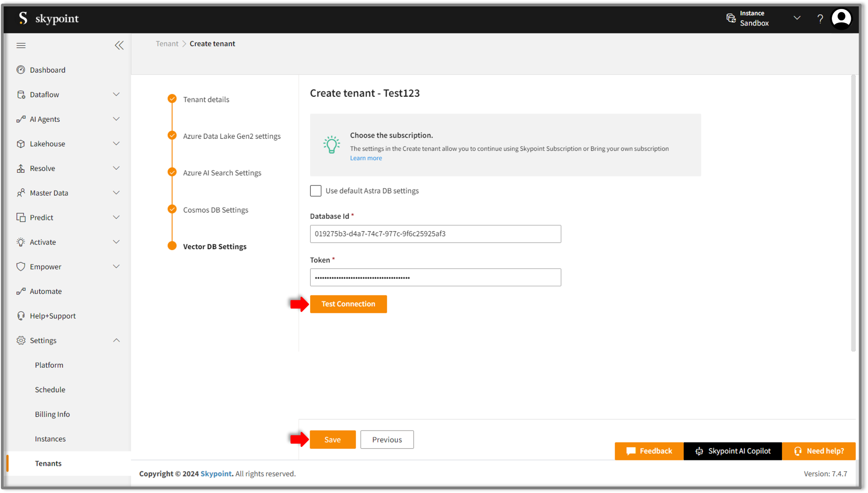Expand the Instance Sandbox dropdown

797,18
